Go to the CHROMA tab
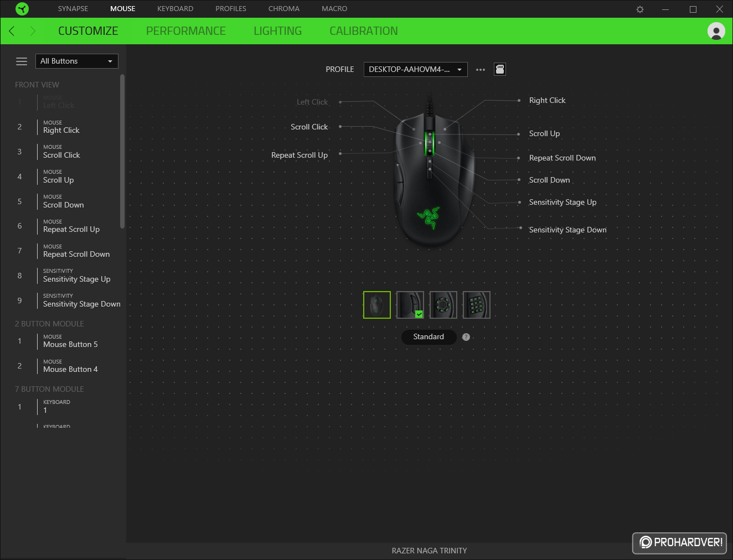 [x=284, y=9]
